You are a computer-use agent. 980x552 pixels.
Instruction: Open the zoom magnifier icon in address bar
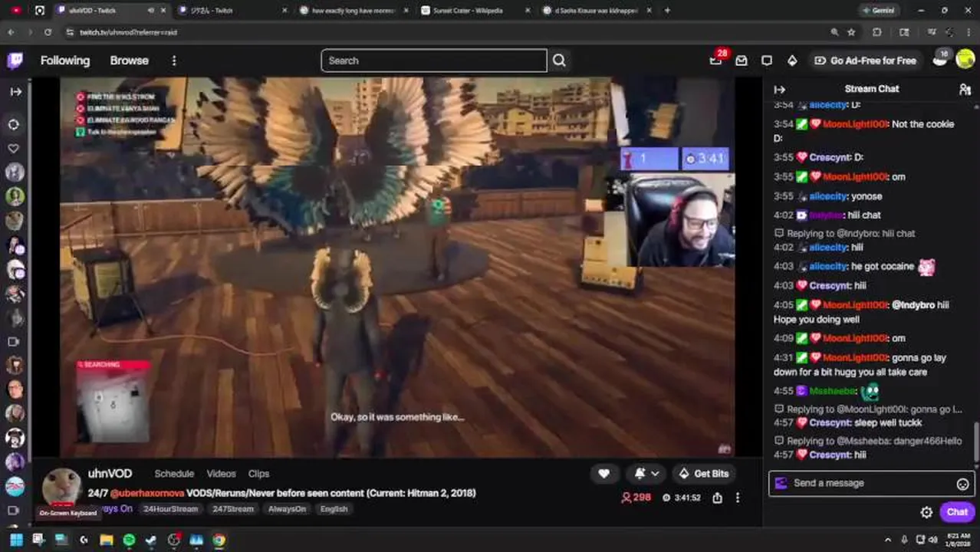coord(834,32)
